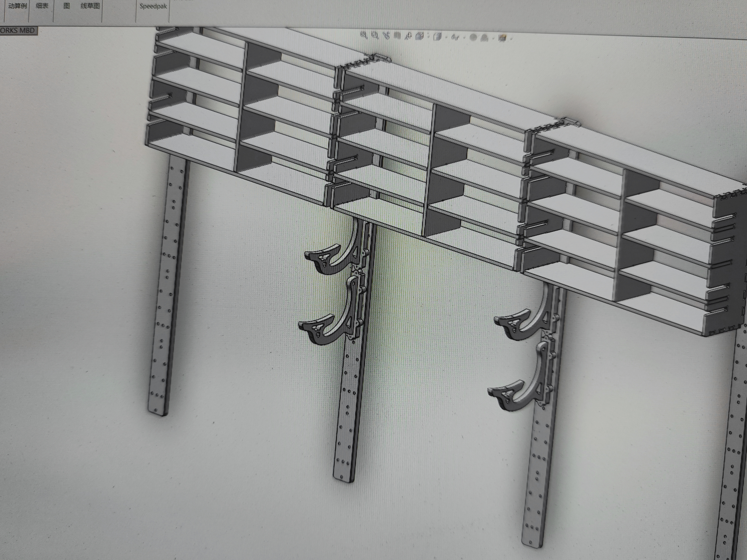747x560 pixels.
Task: Click the 动算例 toolbar button
Action: (x=17, y=6)
